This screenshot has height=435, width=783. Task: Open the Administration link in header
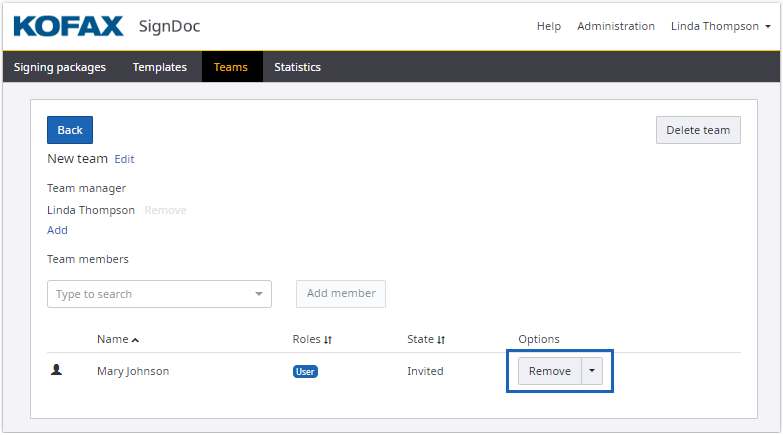pyautogui.click(x=616, y=26)
